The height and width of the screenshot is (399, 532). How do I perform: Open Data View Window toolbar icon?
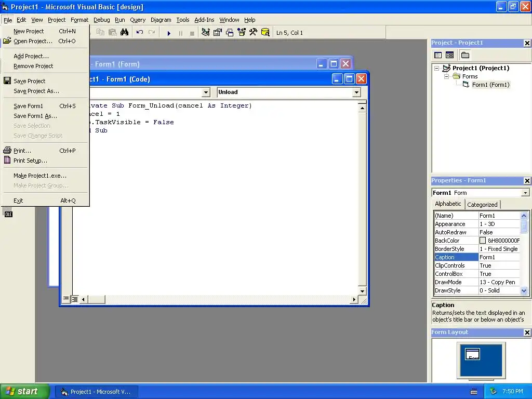click(265, 32)
